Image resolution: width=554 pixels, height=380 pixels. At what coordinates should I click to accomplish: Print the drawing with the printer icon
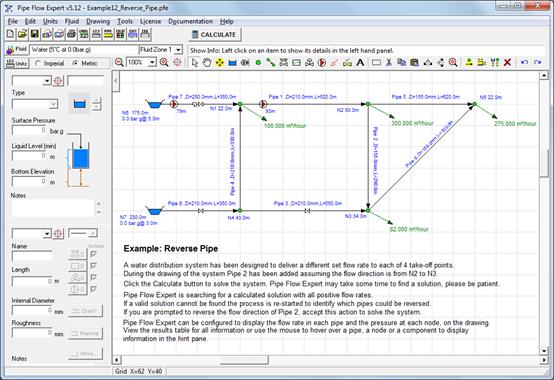(x=71, y=34)
